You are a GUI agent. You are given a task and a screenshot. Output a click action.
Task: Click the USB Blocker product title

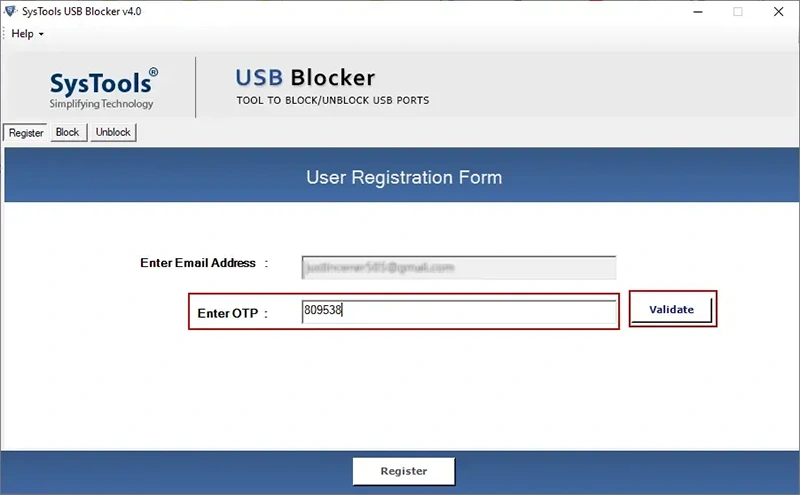305,78
